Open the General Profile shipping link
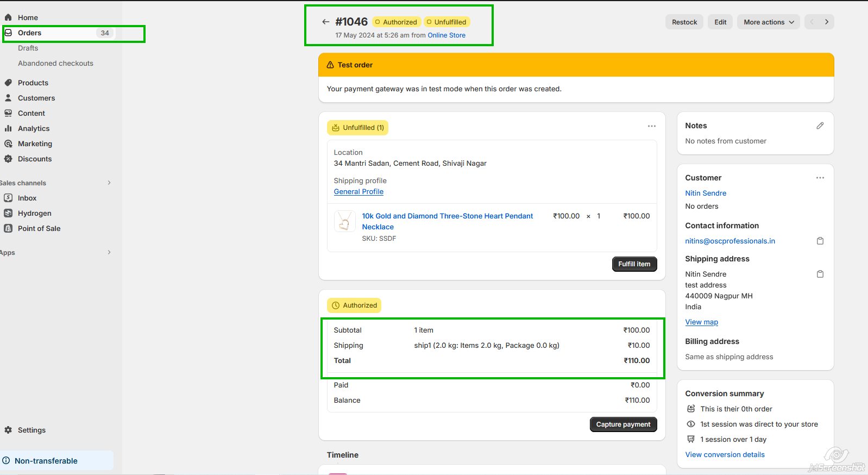Viewport: 868px width, 475px height. (358, 191)
